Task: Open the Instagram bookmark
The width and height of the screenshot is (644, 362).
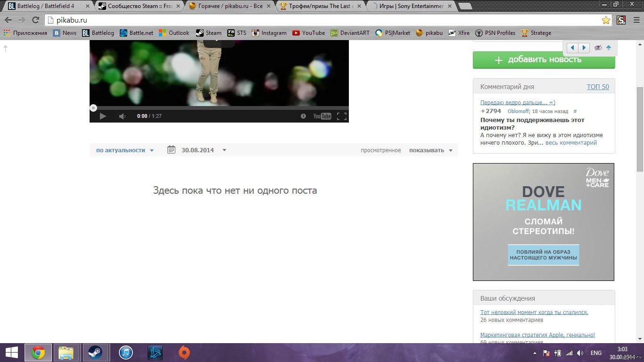Action: pyautogui.click(x=269, y=33)
